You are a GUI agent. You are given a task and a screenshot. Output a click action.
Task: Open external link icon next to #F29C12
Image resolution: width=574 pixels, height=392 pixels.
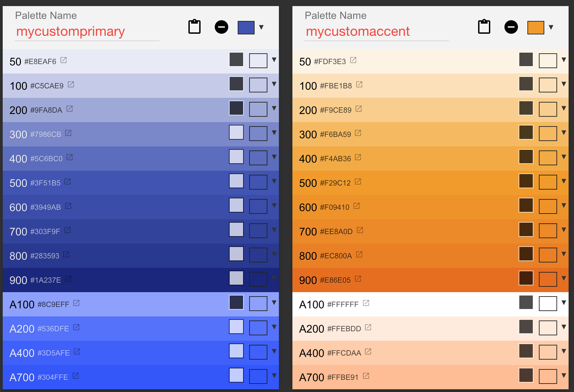[x=358, y=182]
